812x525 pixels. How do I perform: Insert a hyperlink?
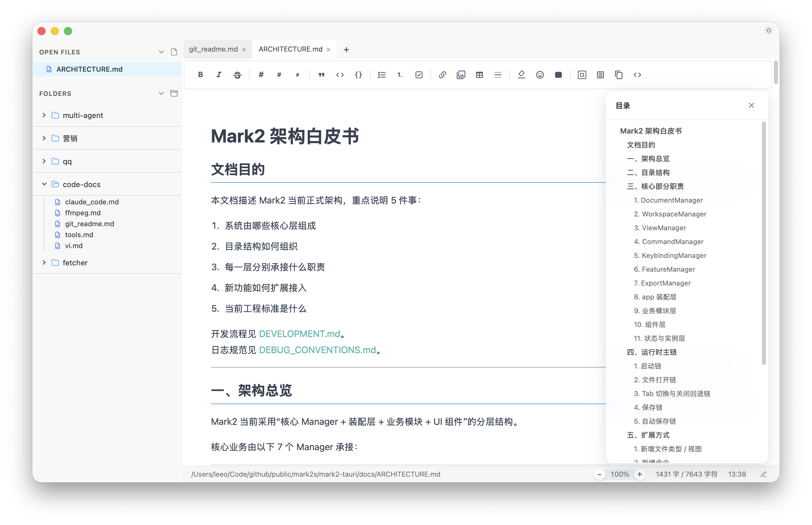coord(442,75)
